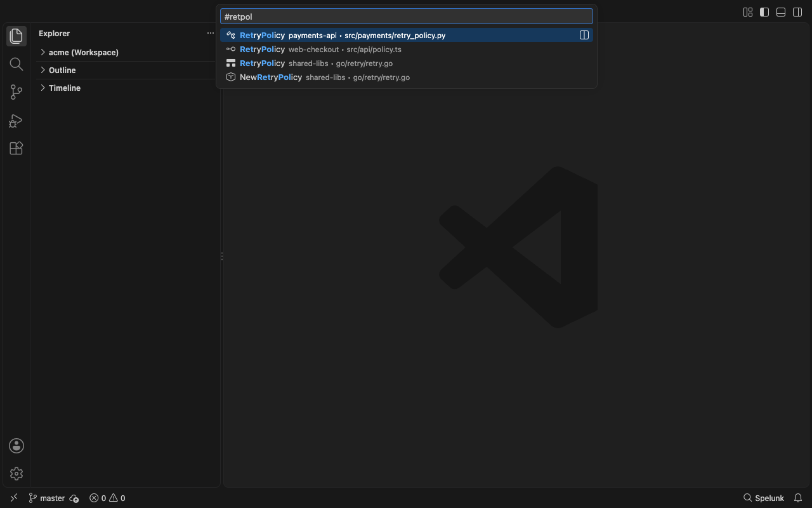Open notifications bell in status bar

798,498
